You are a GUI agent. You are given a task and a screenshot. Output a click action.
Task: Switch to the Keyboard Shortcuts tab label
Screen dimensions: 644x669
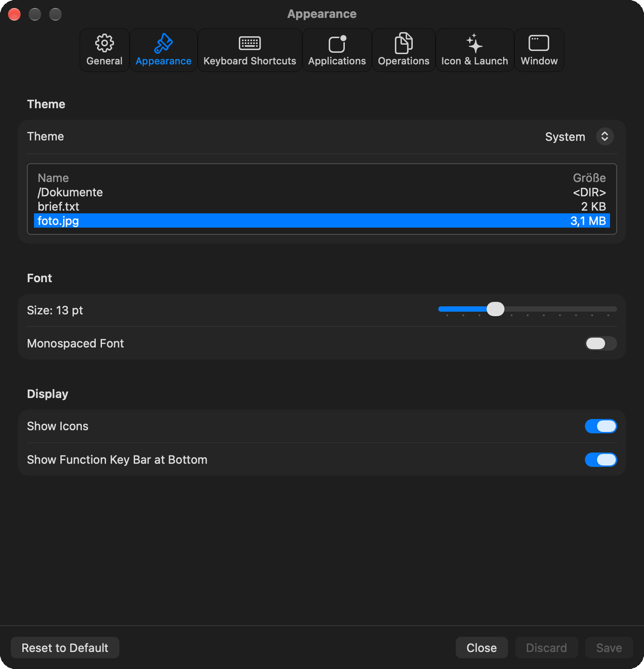tap(249, 61)
